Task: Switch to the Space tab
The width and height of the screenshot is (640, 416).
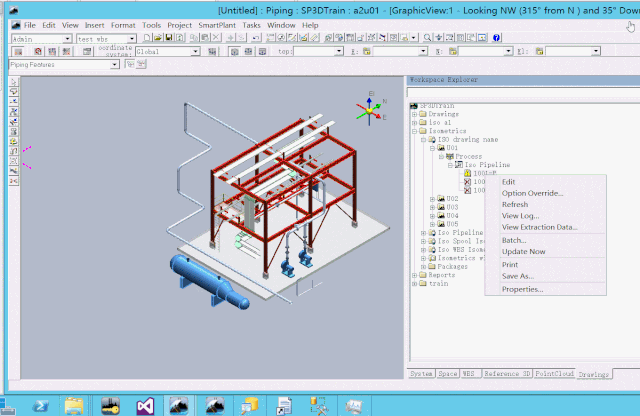Action: click(x=448, y=374)
